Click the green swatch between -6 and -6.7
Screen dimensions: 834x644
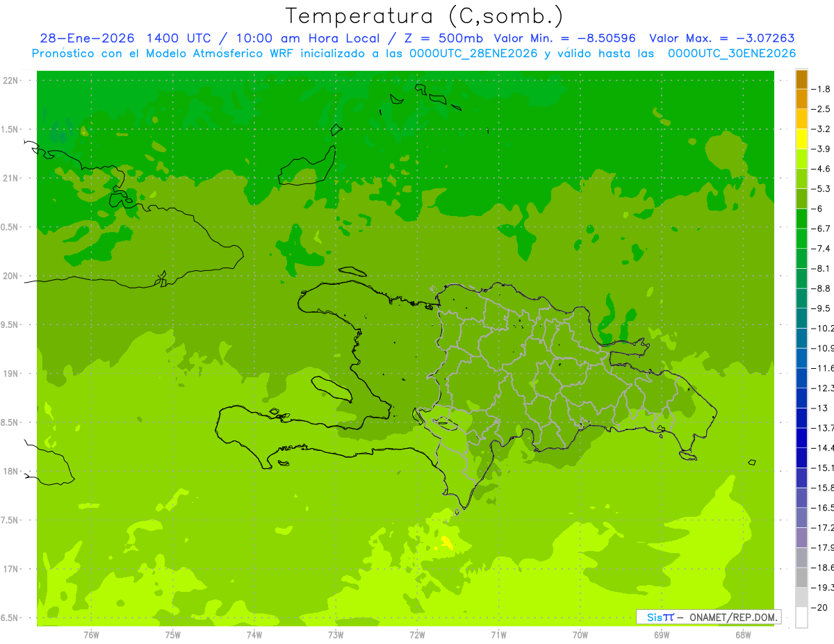tap(801, 218)
